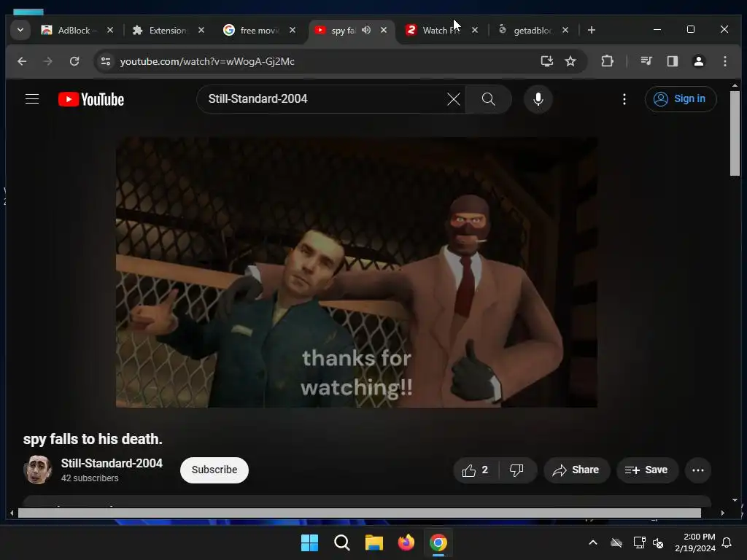
Task: Open the Windows Start menu
Action: pyautogui.click(x=309, y=542)
